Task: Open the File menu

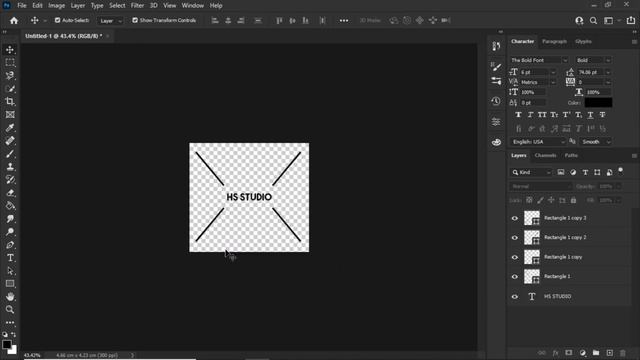Action: (22, 5)
